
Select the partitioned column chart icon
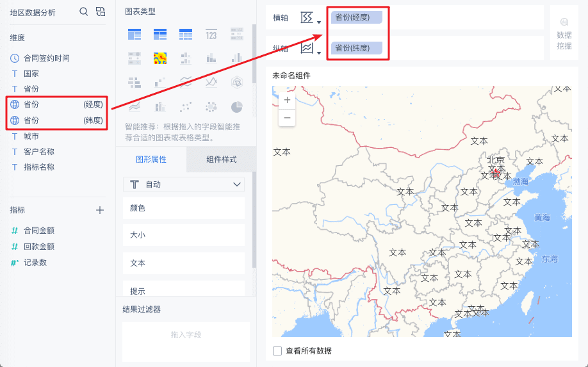(x=186, y=58)
